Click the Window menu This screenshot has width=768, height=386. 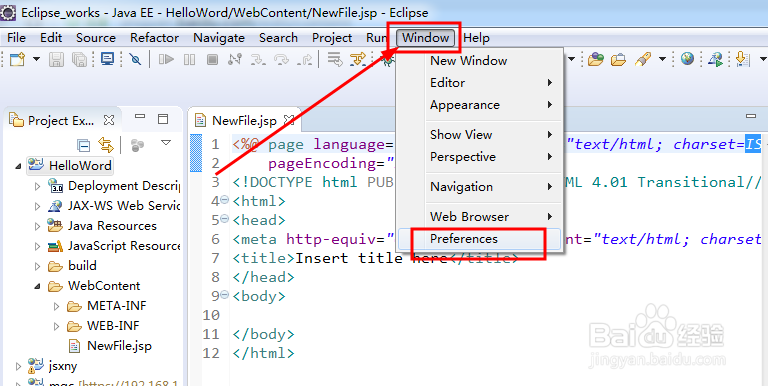(426, 38)
